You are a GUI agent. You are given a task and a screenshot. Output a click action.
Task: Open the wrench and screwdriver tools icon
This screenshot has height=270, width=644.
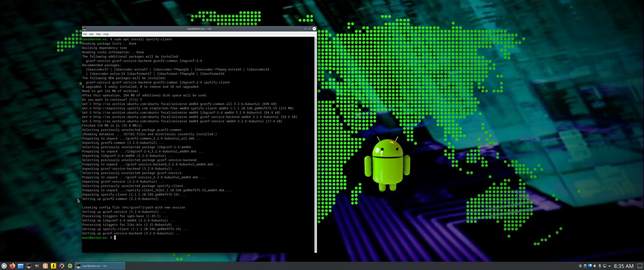[62, 266]
